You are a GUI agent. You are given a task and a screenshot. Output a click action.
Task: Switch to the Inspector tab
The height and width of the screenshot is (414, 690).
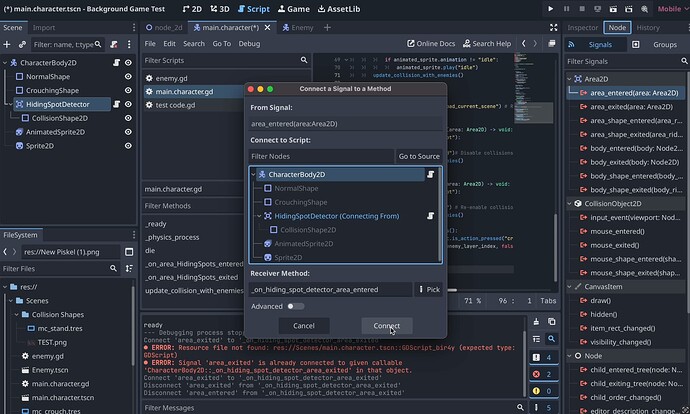[x=583, y=28]
